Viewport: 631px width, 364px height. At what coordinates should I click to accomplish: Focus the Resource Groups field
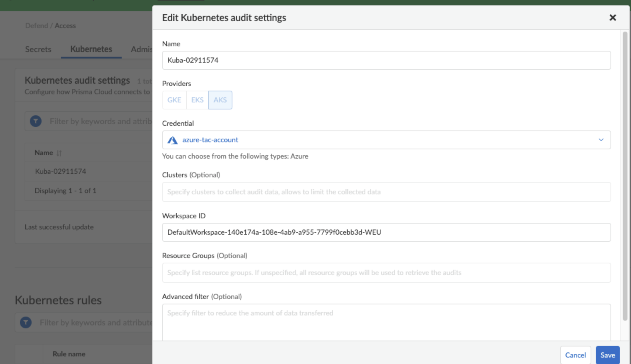[386, 273]
